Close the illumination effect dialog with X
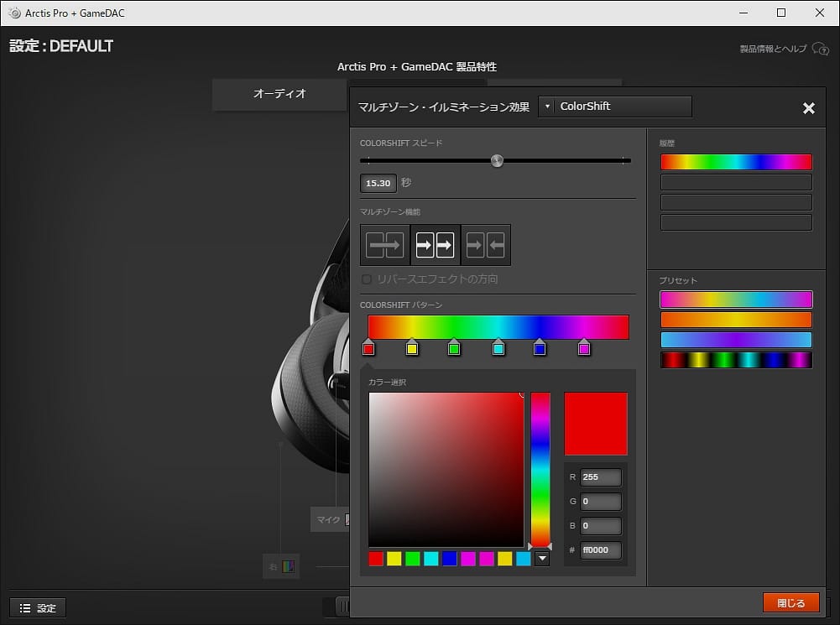840x625 pixels. tap(808, 108)
